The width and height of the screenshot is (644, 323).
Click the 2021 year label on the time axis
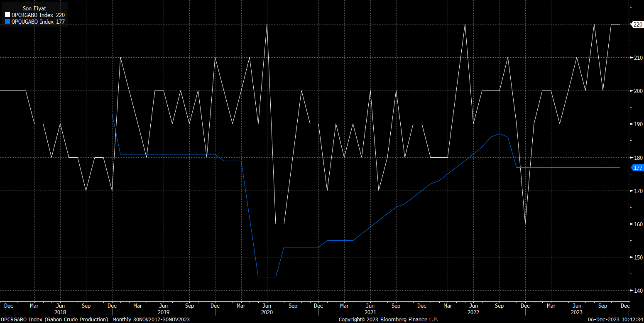pyautogui.click(x=370, y=312)
